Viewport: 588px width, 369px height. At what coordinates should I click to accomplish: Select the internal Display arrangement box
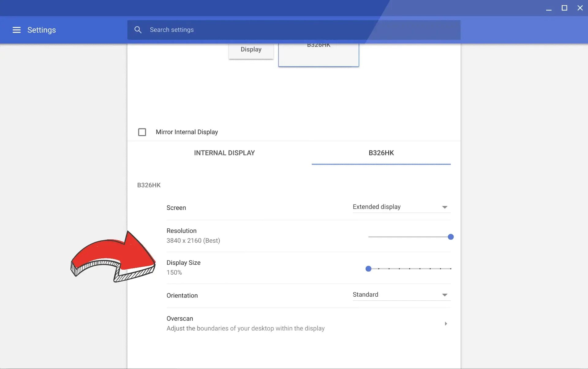pos(251,50)
